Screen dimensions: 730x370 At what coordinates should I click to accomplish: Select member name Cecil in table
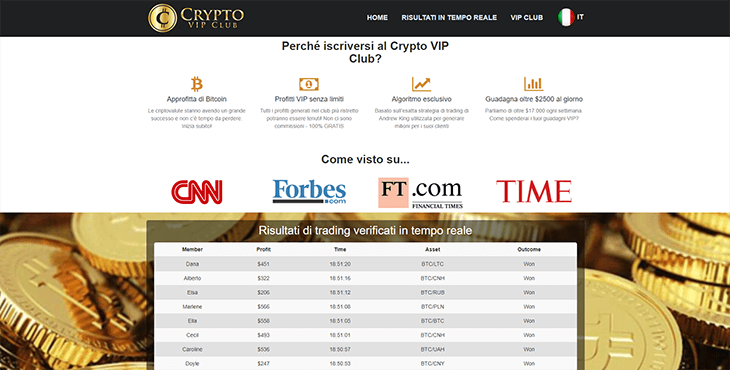(x=192, y=335)
